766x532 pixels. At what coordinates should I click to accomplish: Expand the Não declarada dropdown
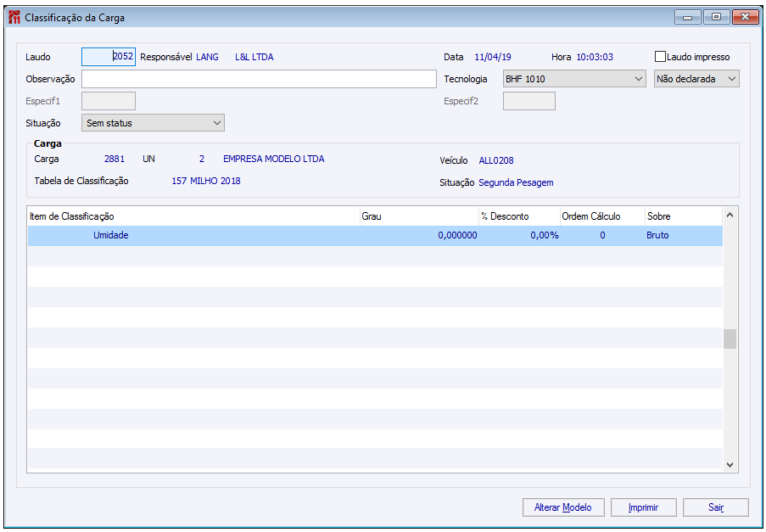(x=696, y=79)
